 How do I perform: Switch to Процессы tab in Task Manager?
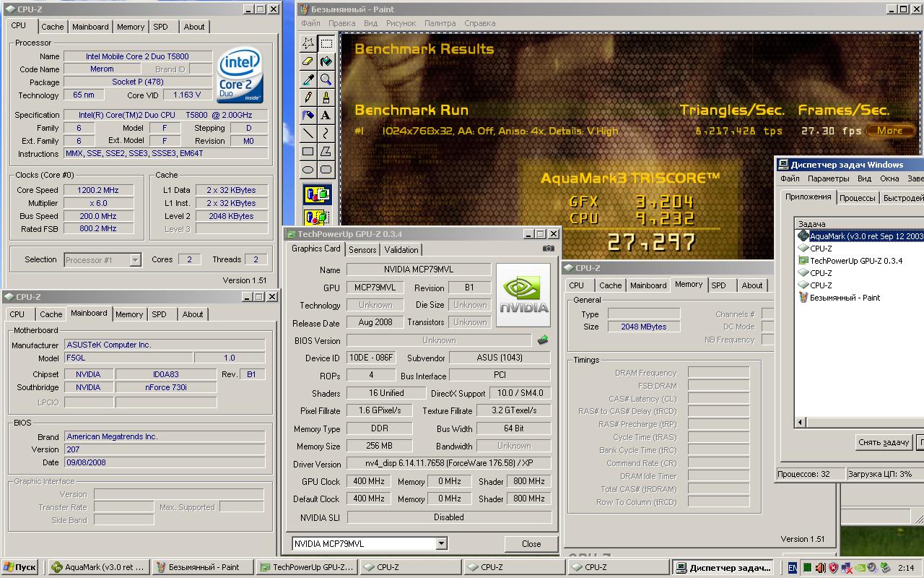pos(858,198)
